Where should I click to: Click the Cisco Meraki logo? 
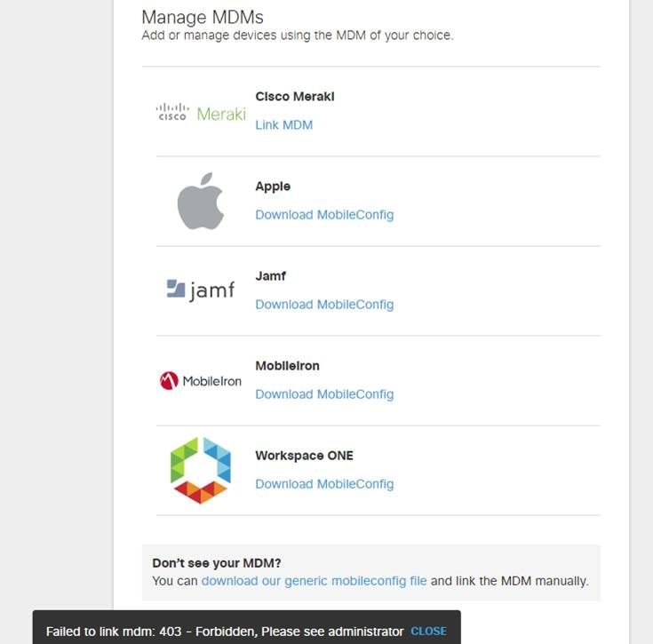[x=201, y=113]
